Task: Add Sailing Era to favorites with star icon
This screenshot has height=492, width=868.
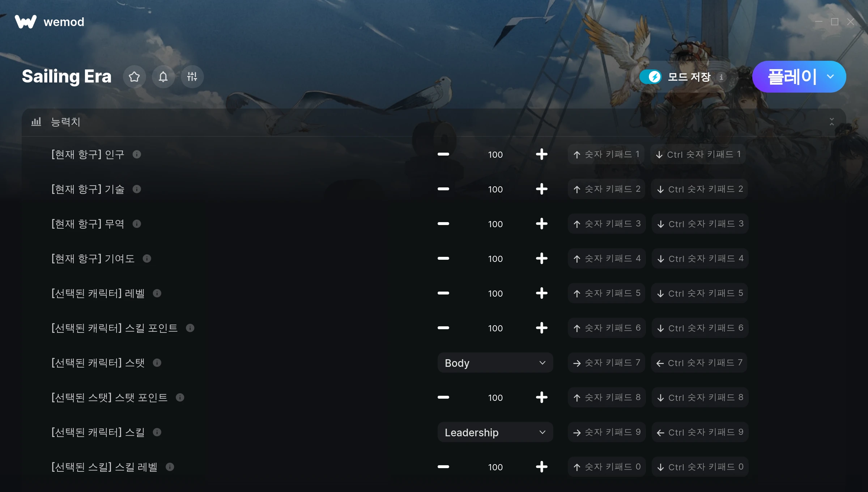Action: coord(134,77)
